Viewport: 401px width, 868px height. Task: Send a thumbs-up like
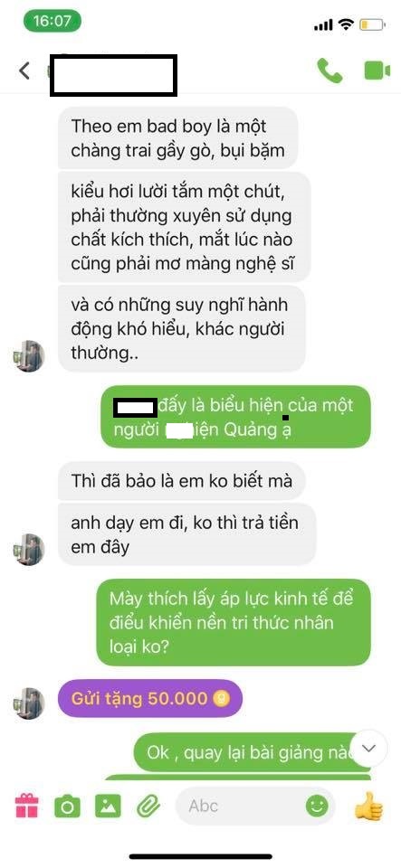click(369, 806)
